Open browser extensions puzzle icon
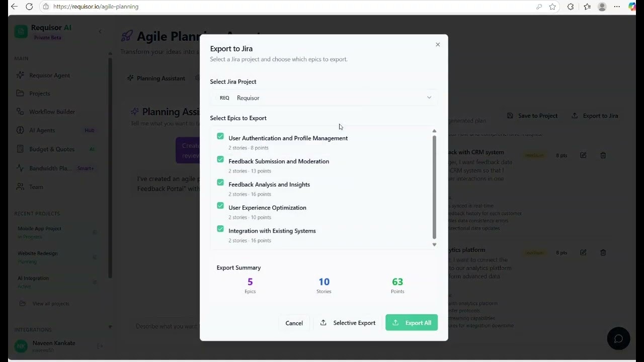This screenshot has height=362, width=644. (570, 7)
